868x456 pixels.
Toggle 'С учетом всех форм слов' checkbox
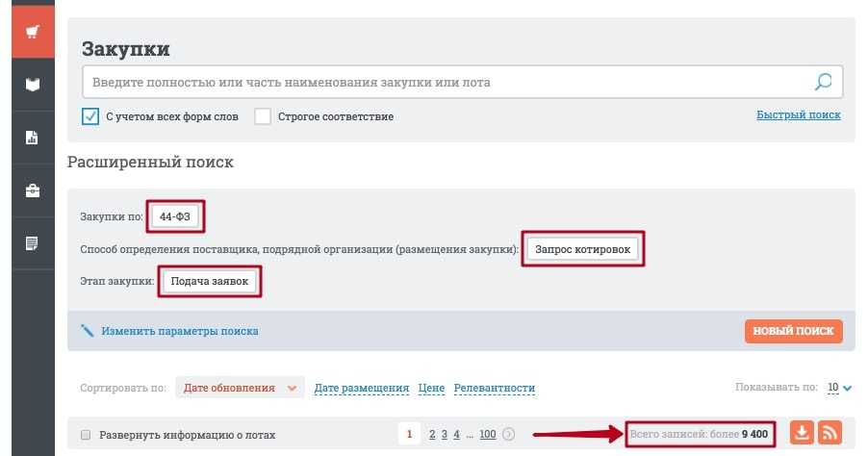coord(90,116)
